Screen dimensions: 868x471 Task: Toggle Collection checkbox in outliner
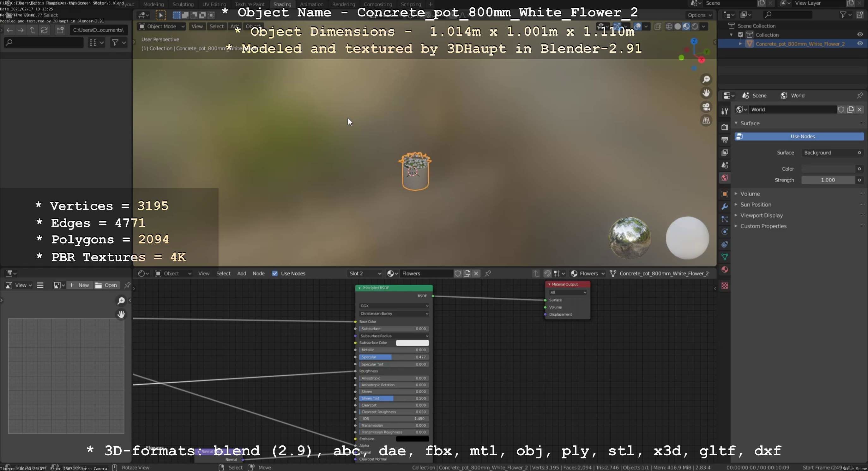point(740,35)
